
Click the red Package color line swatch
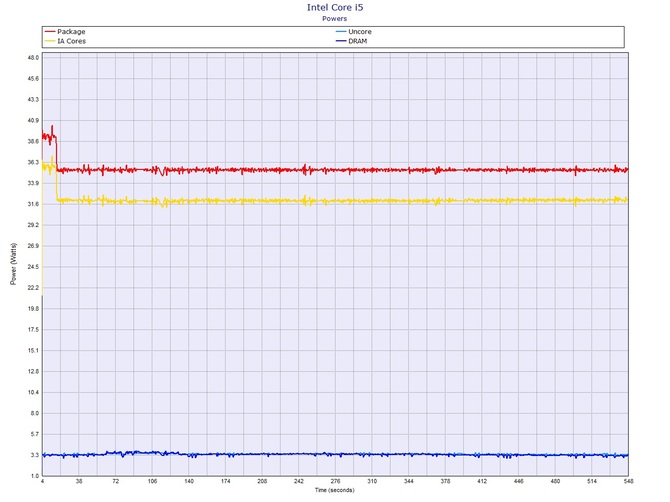[50, 32]
